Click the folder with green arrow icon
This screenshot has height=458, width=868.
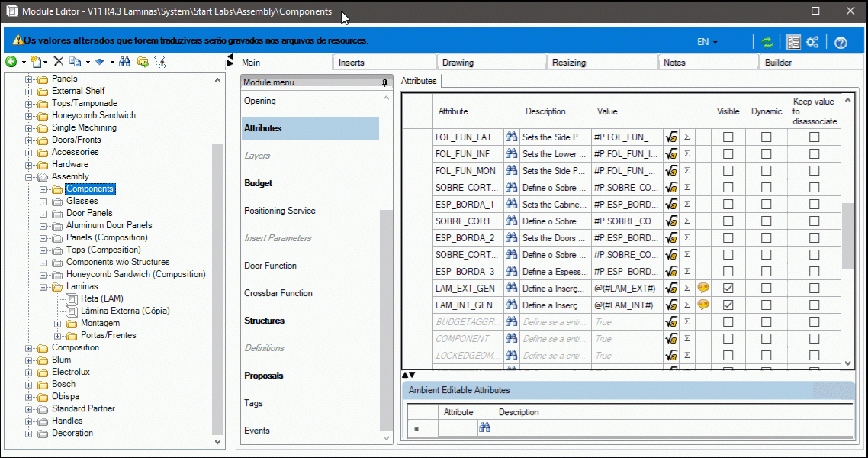pyautogui.click(x=143, y=62)
